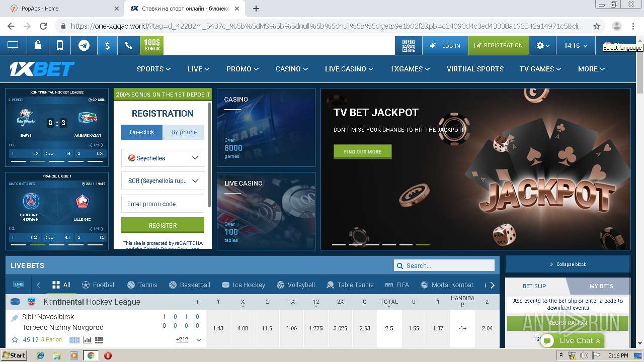This screenshot has height=362, width=644.
Task: Open the LIVE CASINO 100 tables tile
Action: tap(266, 211)
